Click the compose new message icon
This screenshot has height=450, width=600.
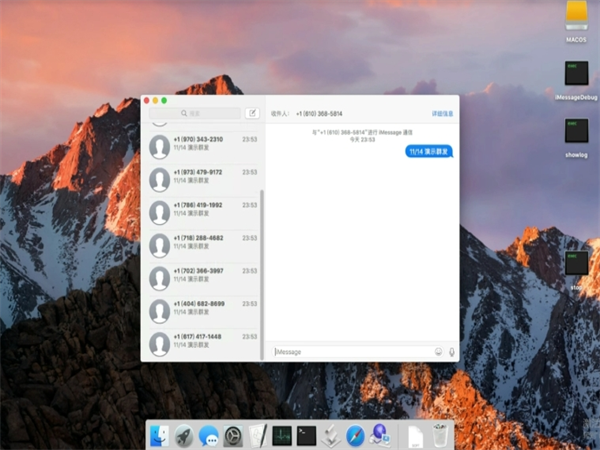pyautogui.click(x=252, y=114)
